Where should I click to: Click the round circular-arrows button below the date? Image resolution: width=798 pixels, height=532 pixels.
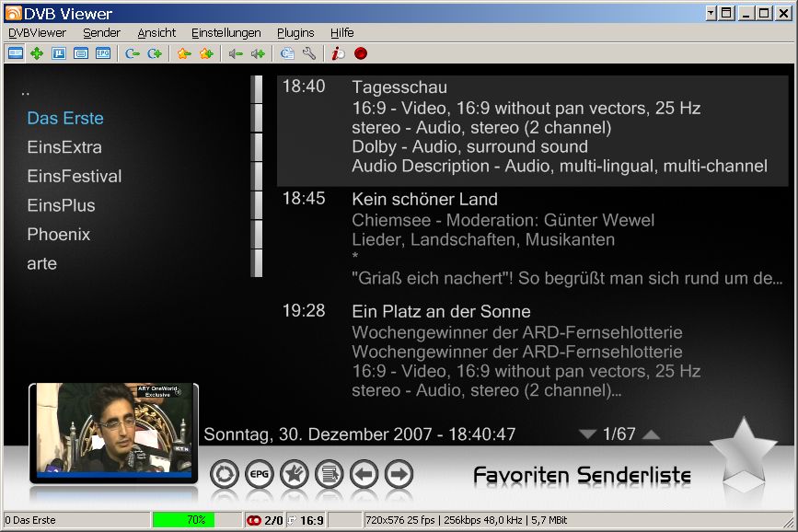(224, 474)
